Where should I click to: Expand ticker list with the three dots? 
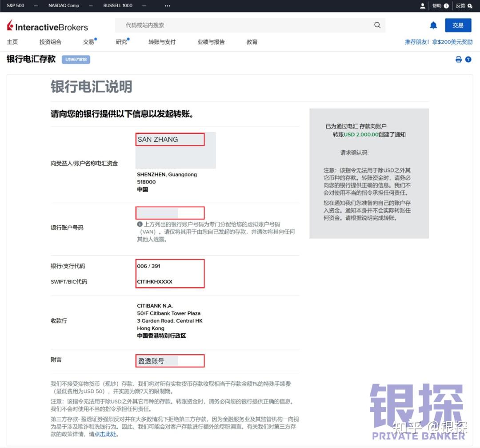pyautogui.click(x=167, y=6)
